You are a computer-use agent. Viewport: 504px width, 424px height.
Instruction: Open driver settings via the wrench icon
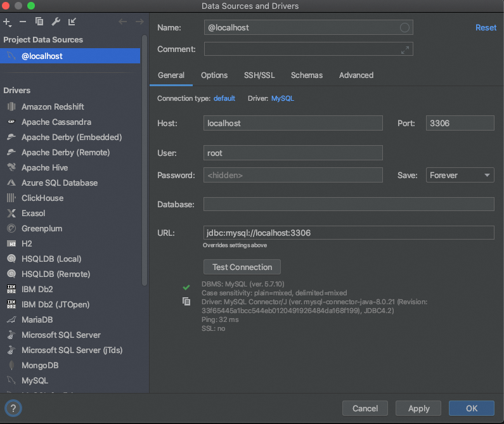coord(56,22)
